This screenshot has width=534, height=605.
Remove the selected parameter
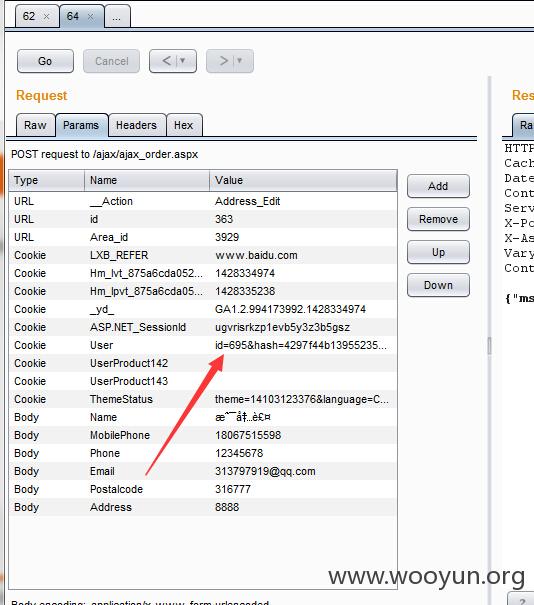(x=438, y=219)
